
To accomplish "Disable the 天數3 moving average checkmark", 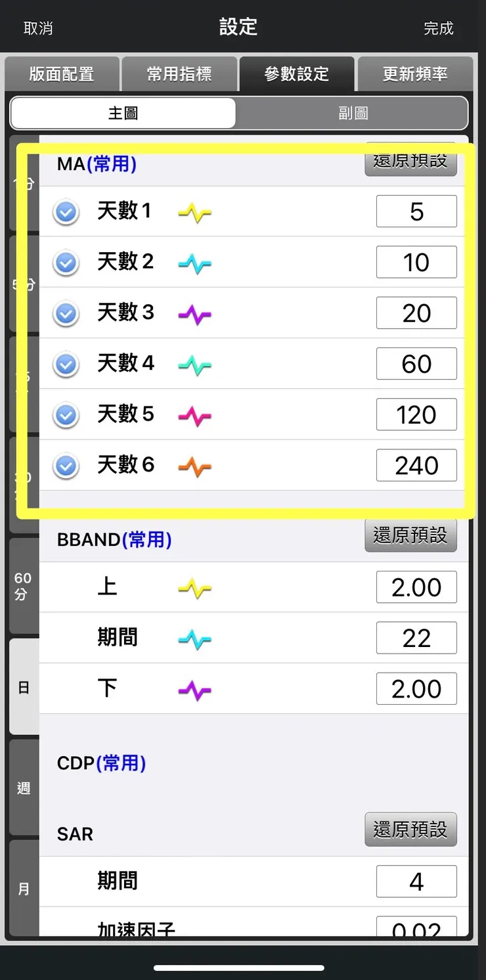I will [x=65, y=313].
